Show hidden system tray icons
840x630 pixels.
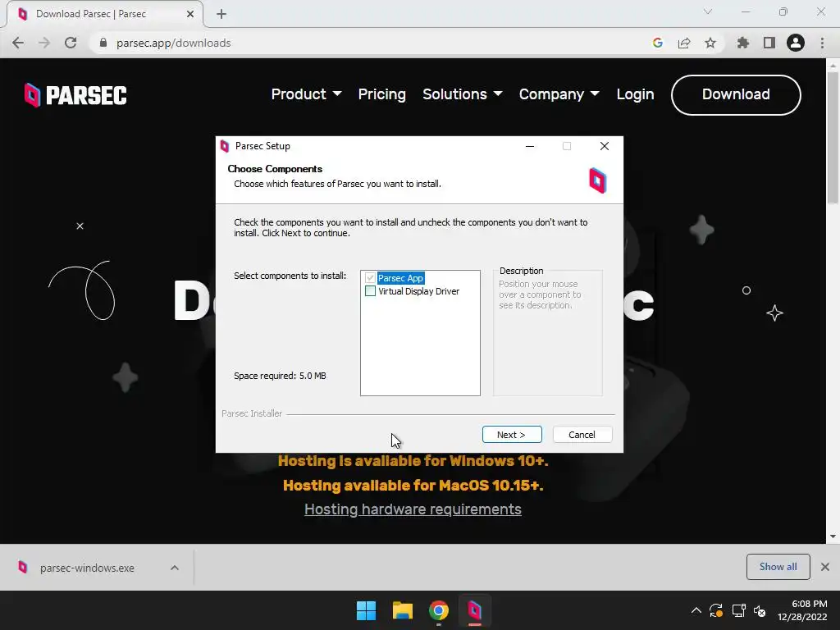coord(696,610)
